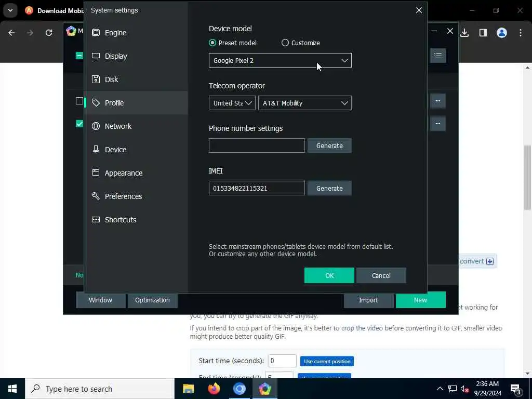Click the phone number input field
Screen dimensions: 532x399
point(257,145)
